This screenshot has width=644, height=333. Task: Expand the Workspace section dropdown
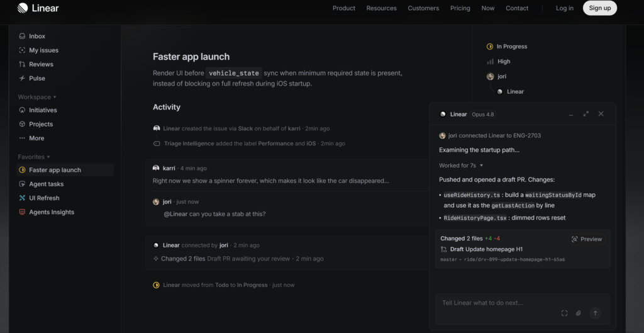[x=55, y=98]
